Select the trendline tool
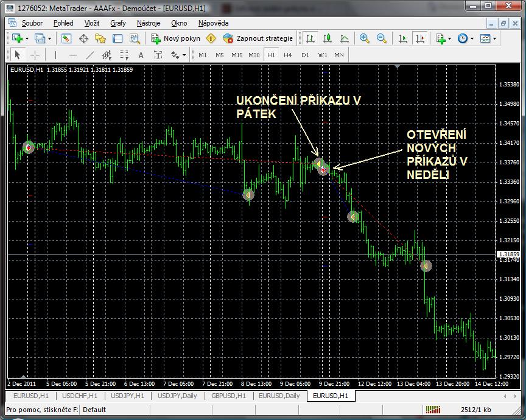Image resolution: width=526 pixels, height=420 pixels. click(x=90, y=55)
